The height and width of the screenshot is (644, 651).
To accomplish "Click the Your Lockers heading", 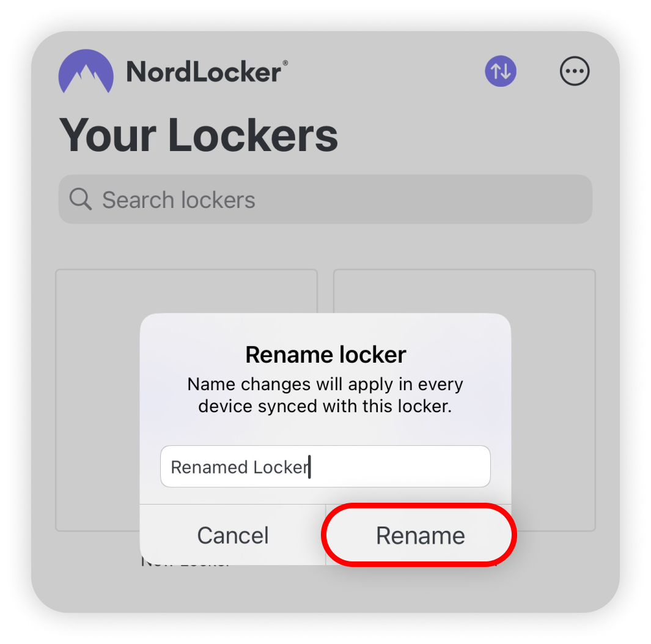I will [199, 135].
